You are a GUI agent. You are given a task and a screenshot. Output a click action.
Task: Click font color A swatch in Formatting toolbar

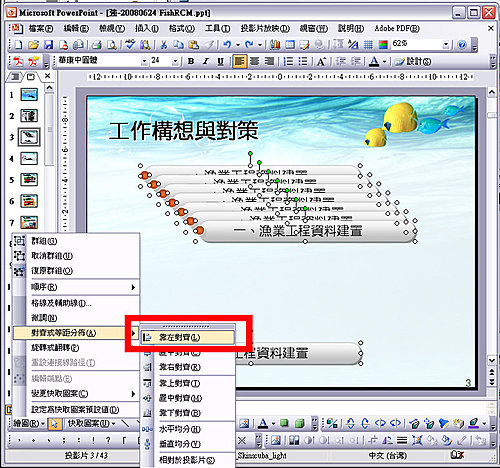[x=374, y=61]
